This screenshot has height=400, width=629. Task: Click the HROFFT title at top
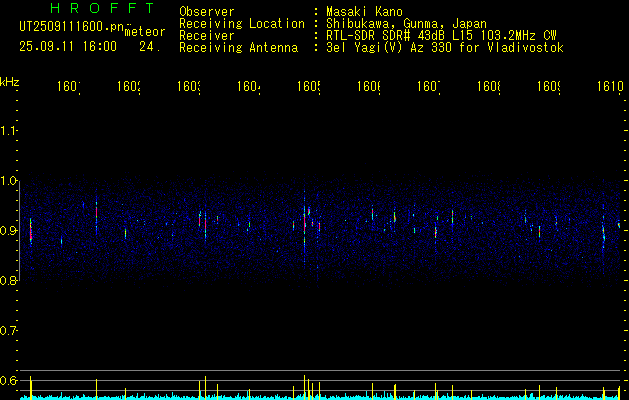[103, 8]
